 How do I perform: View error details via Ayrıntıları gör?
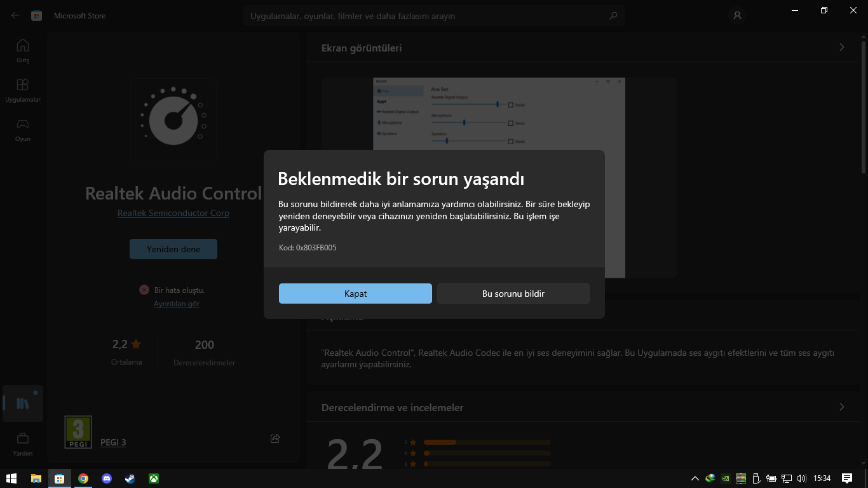tap(177, 304)
